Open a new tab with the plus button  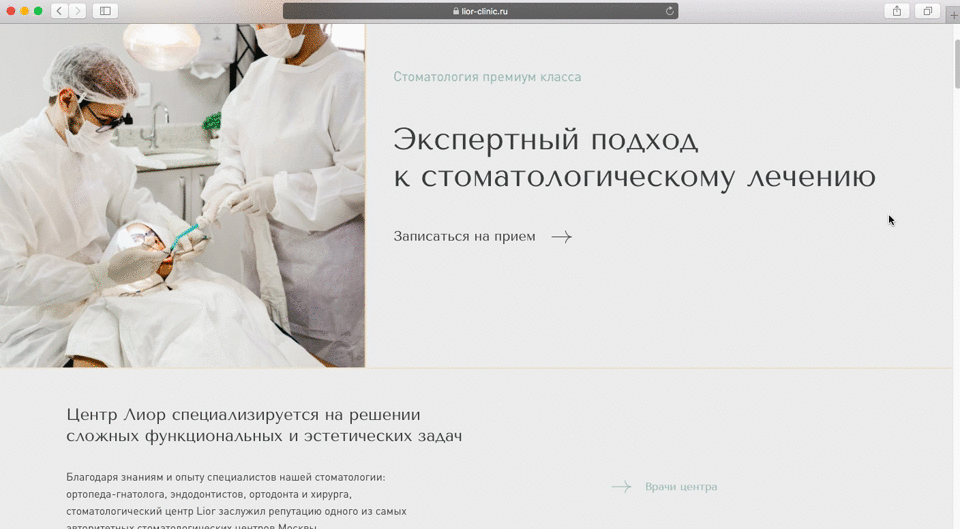click(953, 16)
